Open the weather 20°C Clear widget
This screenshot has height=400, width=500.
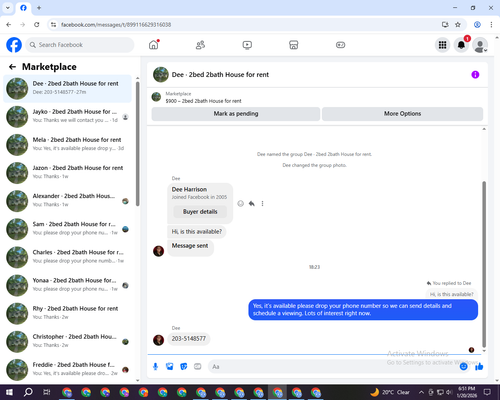coord(390,392)
